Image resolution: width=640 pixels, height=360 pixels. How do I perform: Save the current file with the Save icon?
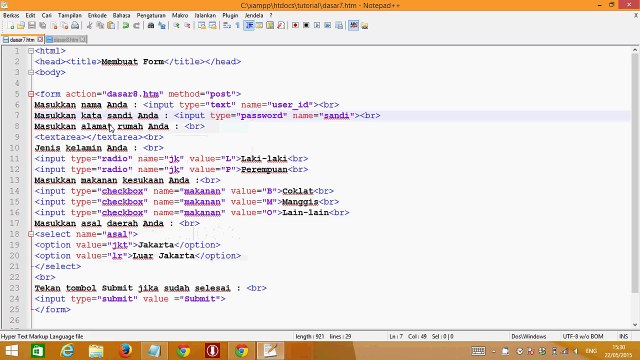pyautogui.click(x=32, y=25)
